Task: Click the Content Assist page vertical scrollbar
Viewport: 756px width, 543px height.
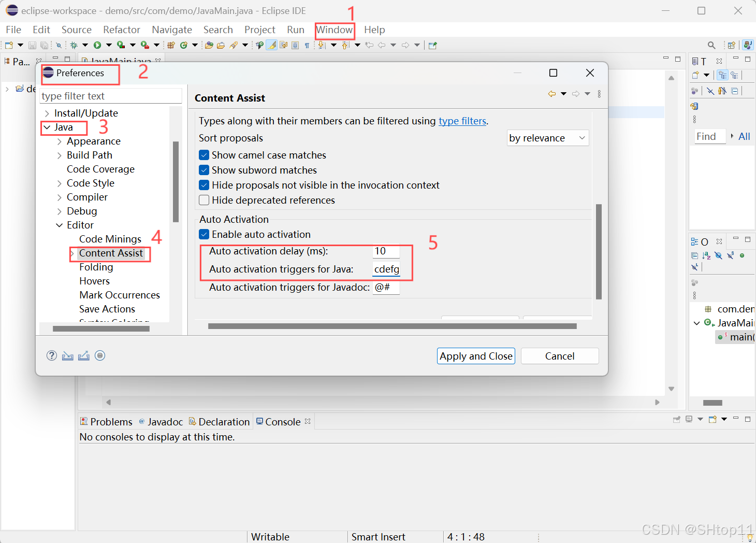Action: tap(599, 252)
